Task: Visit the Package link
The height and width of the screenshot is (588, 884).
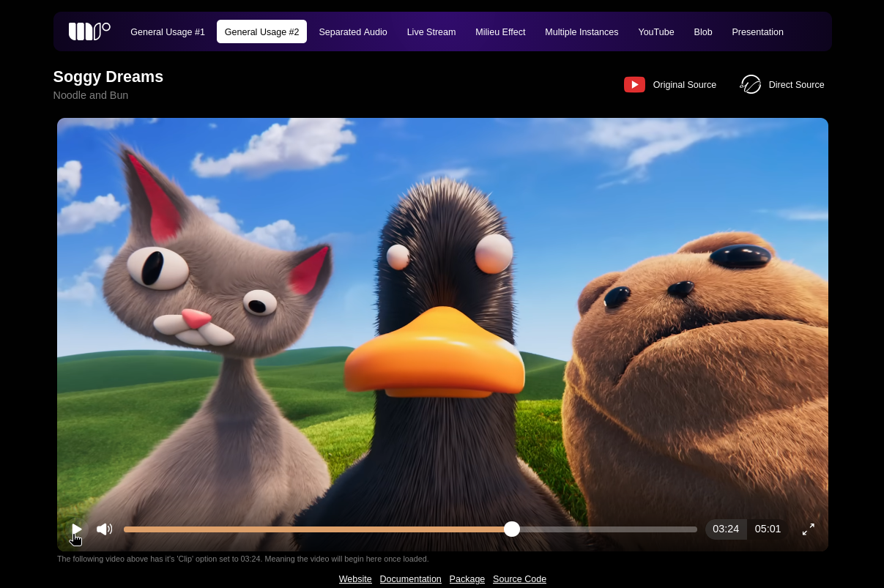Action: [x=467, y=579]
